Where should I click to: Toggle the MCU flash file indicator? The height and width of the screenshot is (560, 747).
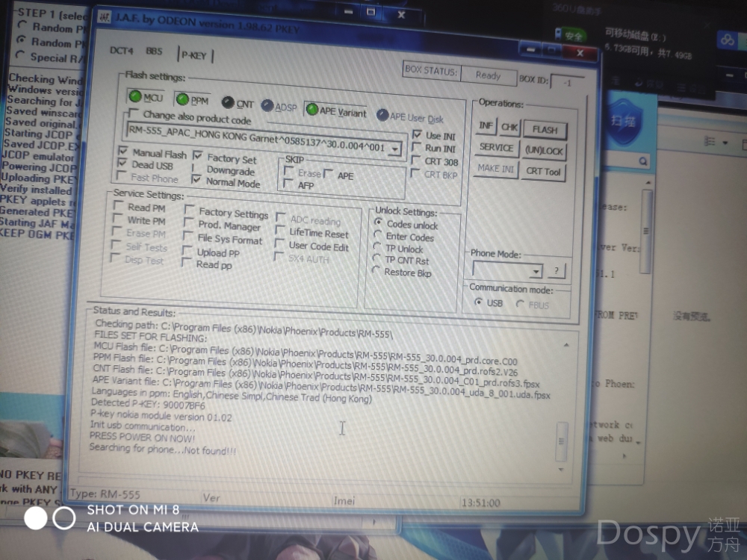134,96
